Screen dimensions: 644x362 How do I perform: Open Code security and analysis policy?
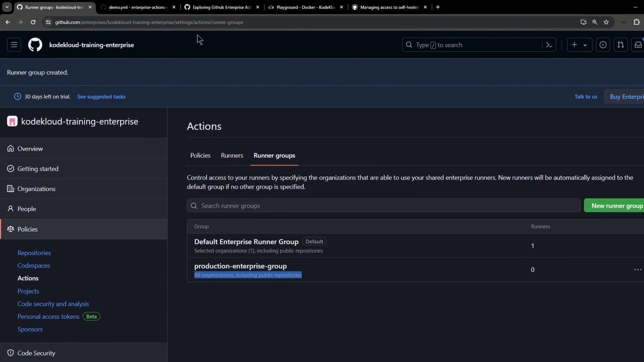tap(53, 304)
